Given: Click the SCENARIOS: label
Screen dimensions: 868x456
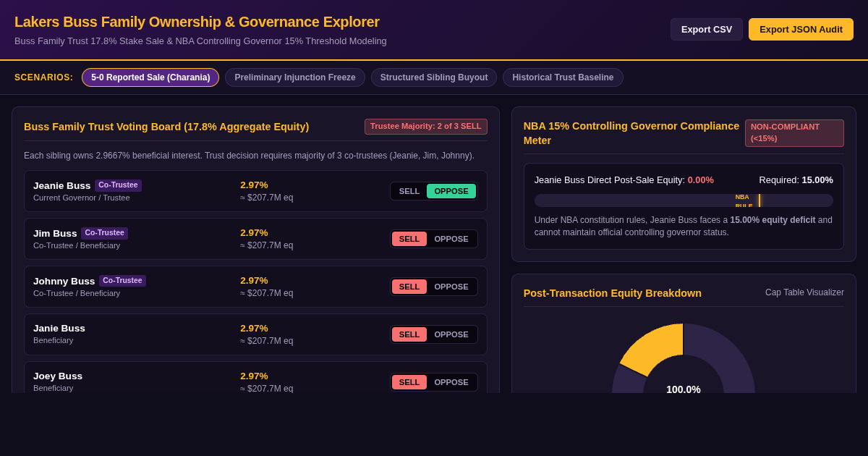Looking at the screenshot, I should coord(44,77).
